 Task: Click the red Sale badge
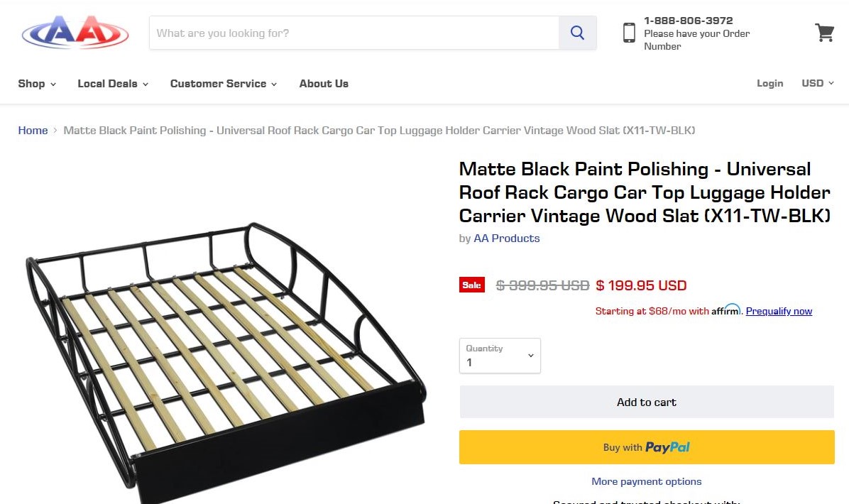click(472, 285)
